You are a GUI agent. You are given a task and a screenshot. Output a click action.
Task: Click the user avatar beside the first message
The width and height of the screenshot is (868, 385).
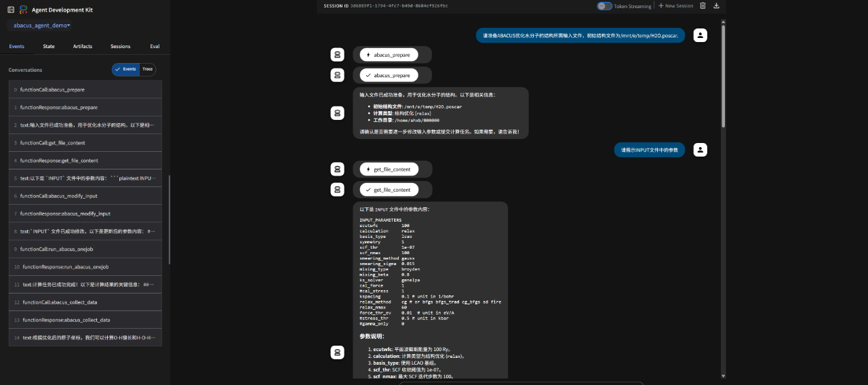(x=701, y=35)
